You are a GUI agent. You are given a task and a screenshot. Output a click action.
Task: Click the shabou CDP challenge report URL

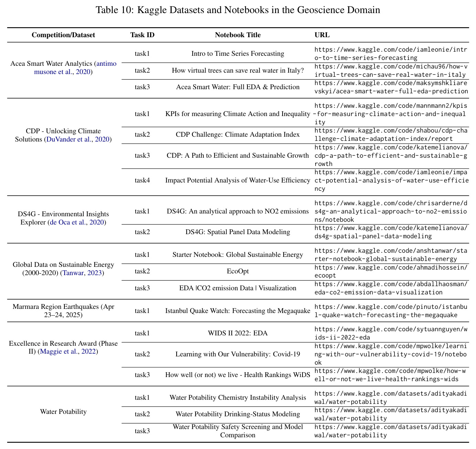[x=391, y=134]
